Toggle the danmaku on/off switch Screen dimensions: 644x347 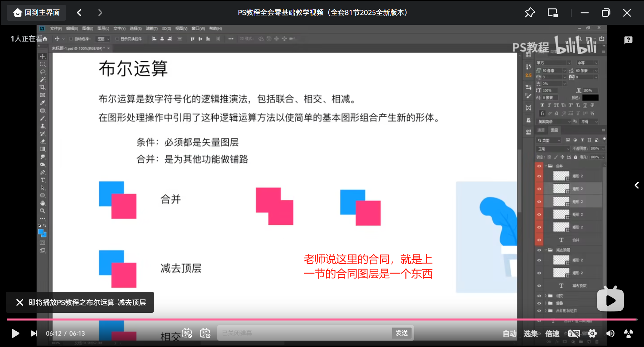pos(187,333)
